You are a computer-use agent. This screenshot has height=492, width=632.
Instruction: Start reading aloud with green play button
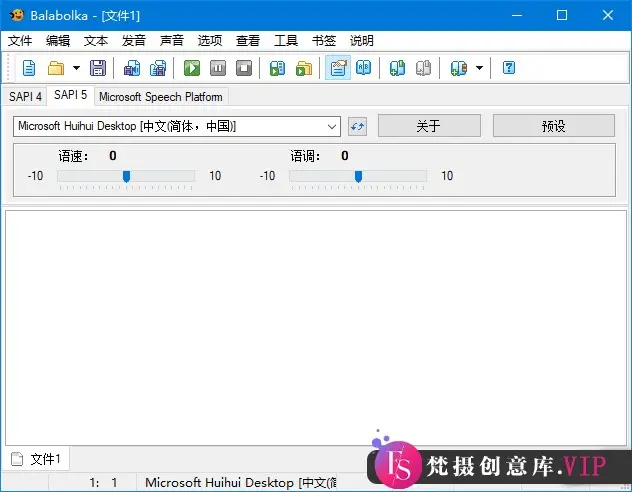[x=192, y=68]
